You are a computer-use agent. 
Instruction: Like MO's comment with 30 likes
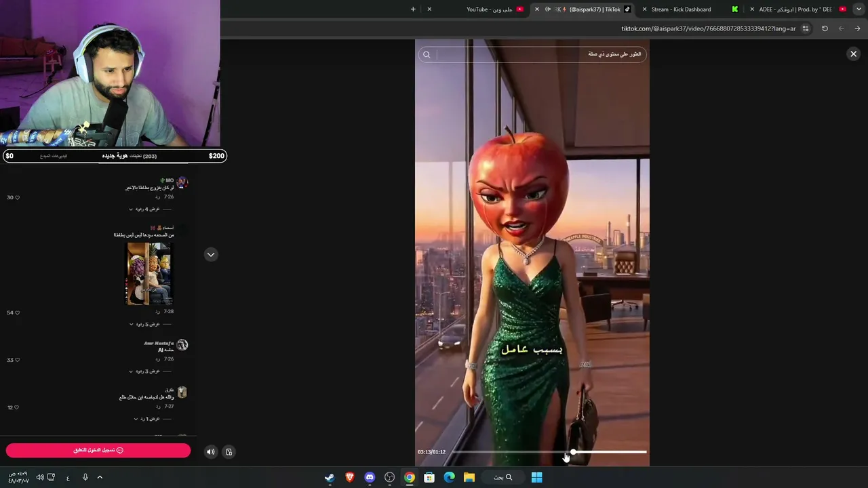17,198
